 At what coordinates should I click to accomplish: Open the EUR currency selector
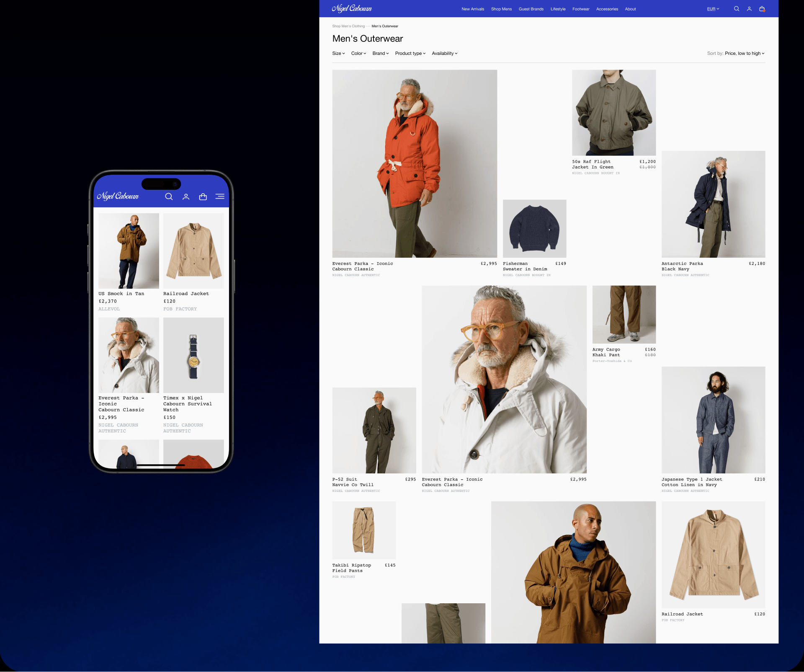coord(713,9)
